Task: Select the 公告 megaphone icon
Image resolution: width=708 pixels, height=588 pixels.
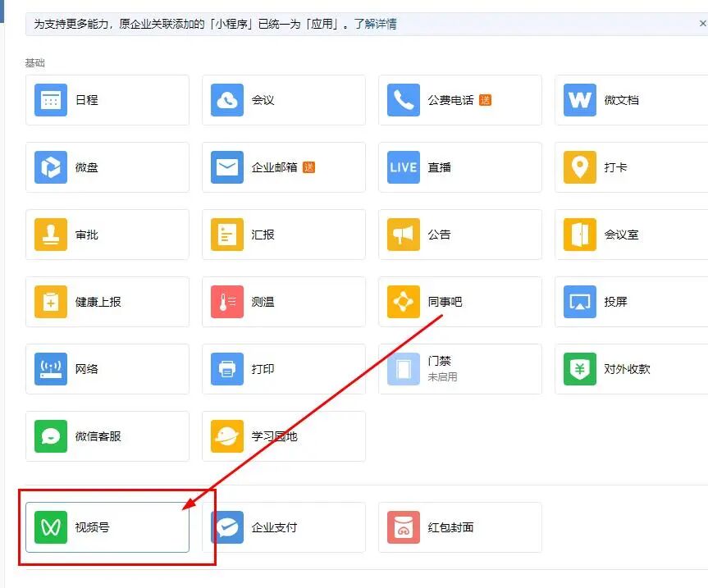Action: [404, 235]
